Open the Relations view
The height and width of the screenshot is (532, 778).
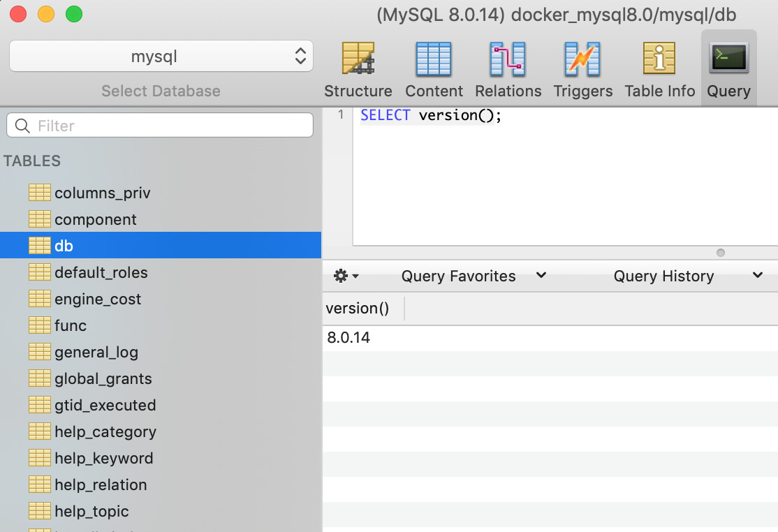pyautogui.click(x=508, y=68)
